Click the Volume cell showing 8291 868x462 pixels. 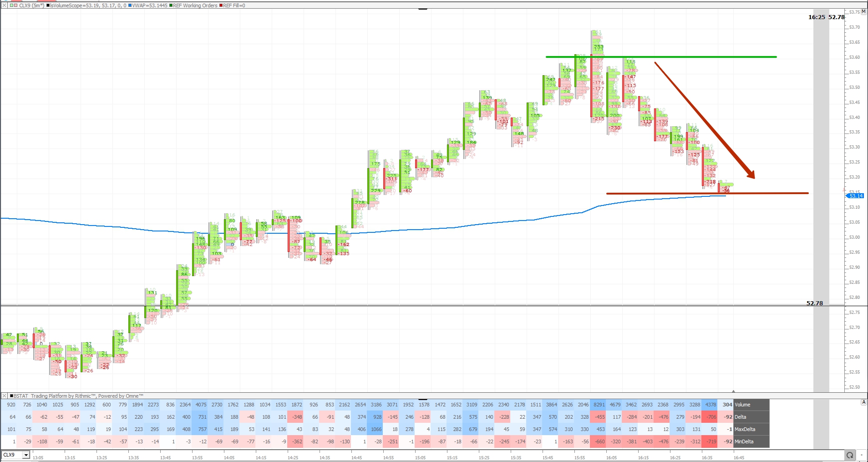(598, 405)
